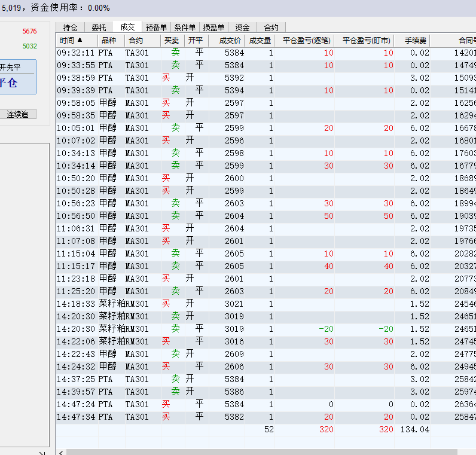
Task: Select the 10:56:23 trade row
Action: click(x=266, y=203)
